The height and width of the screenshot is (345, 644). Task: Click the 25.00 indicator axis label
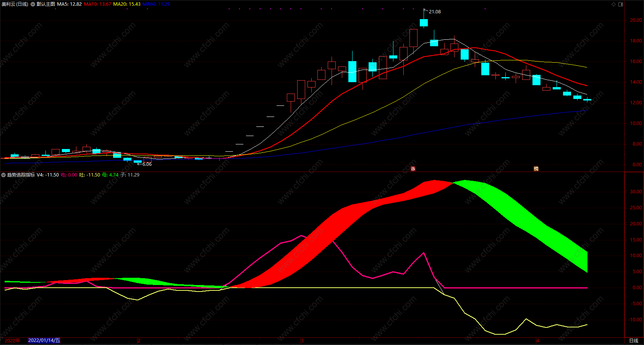click(636, 208)
